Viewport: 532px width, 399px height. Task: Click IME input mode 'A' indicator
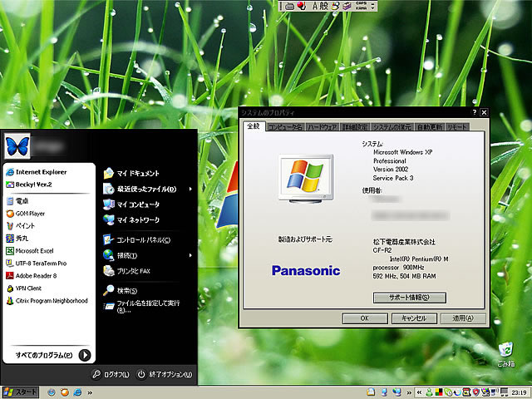pos(315,6)
